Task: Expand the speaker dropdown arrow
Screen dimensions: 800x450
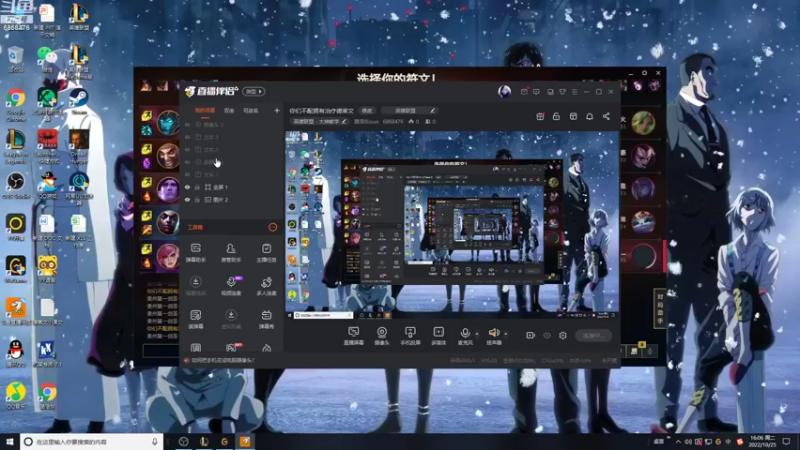Action: (506, 334)
